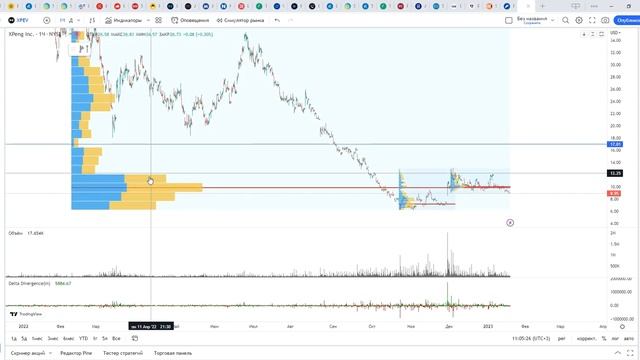The width and height of the screenshot is (640, 360).
Task: Open chart settings gear icon
Action: [x=579, y=20]
